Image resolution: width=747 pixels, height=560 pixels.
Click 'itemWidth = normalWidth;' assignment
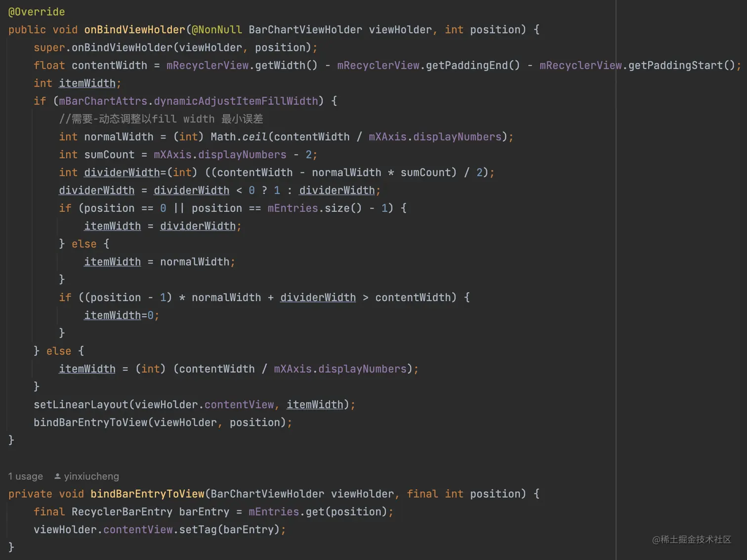[160, 262]
